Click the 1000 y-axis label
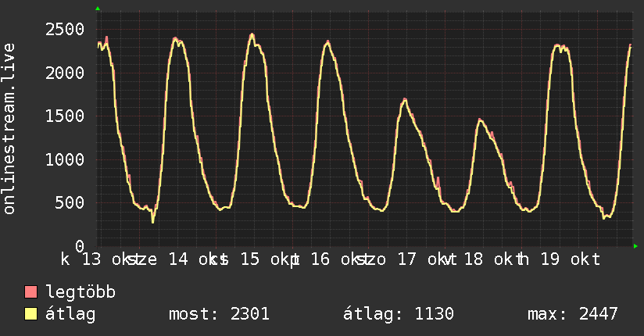 (65, 159)
